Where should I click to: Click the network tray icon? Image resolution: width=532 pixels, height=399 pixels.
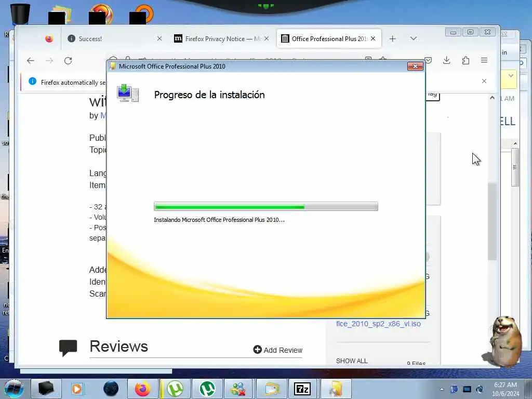point(467,389)
